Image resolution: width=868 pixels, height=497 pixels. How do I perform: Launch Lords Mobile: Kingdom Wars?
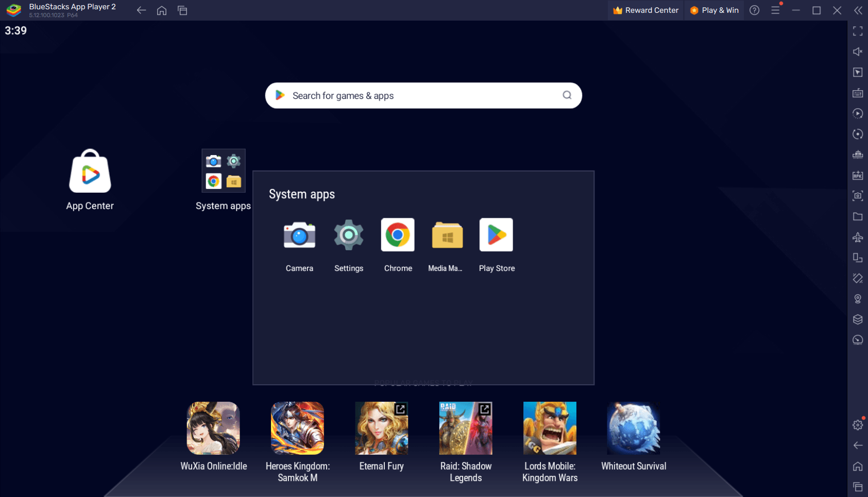click(550, 428)
